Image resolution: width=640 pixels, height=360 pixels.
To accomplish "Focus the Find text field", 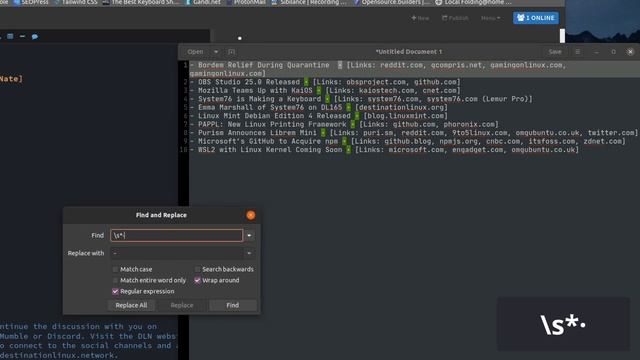I will (176, 236).
